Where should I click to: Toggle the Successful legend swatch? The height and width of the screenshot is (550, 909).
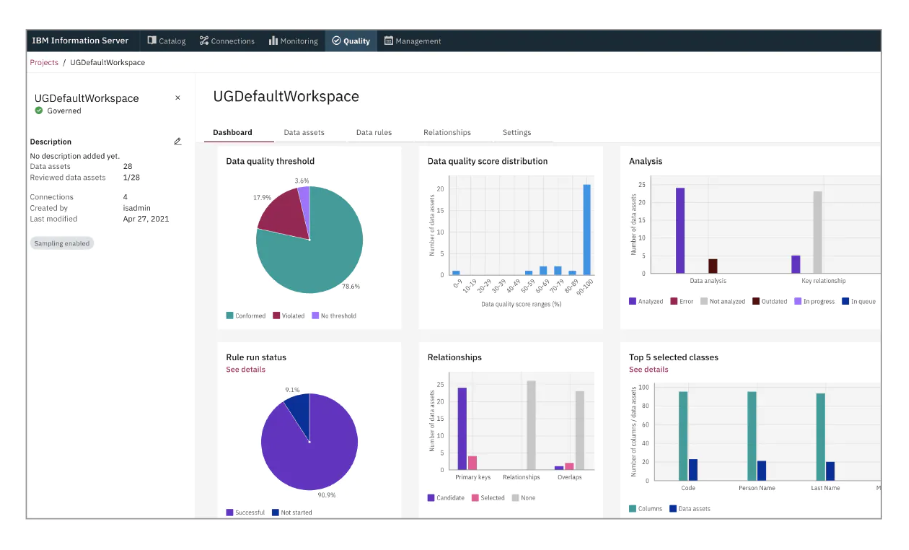click(x=230, y=512)
